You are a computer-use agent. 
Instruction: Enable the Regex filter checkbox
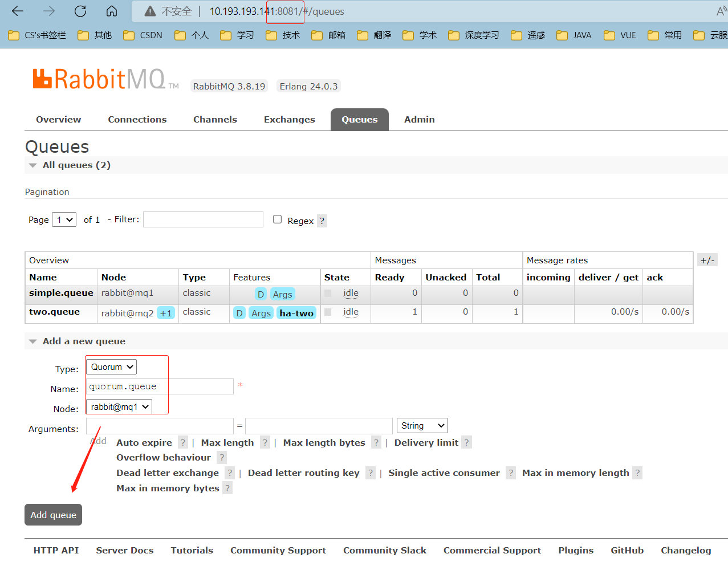277,219
